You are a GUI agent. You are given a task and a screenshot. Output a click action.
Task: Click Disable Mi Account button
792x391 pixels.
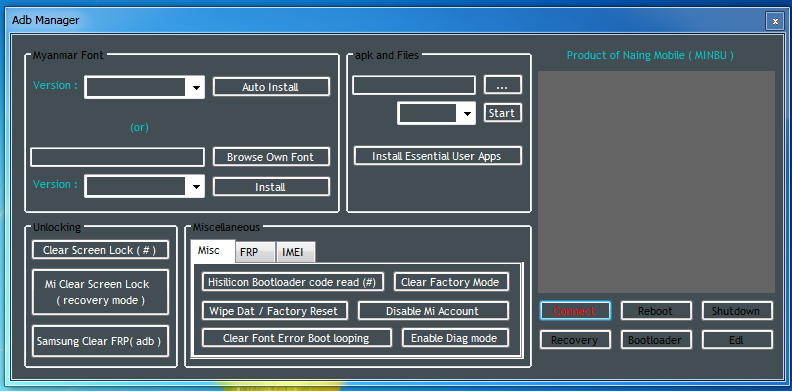click(x=433, y=310)
